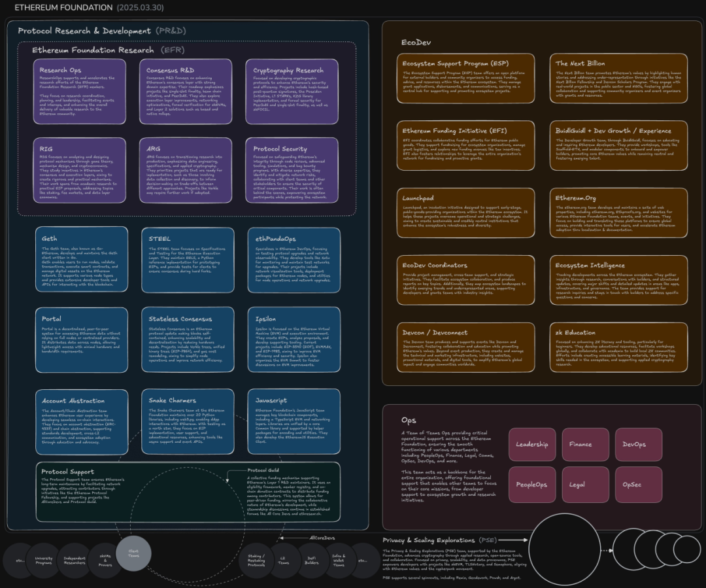
Task: Click the highlighted Client Teams circle
Action: coord(133,553)
